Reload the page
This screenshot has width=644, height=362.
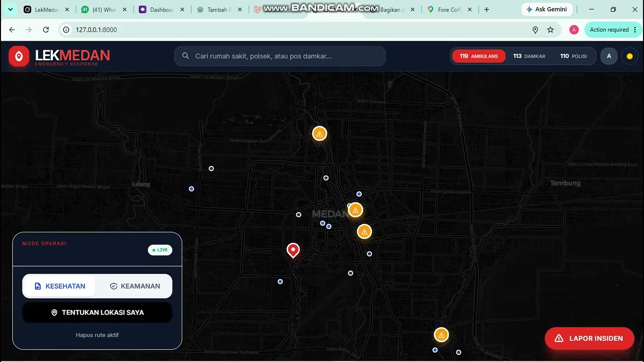tap(46, 30)
